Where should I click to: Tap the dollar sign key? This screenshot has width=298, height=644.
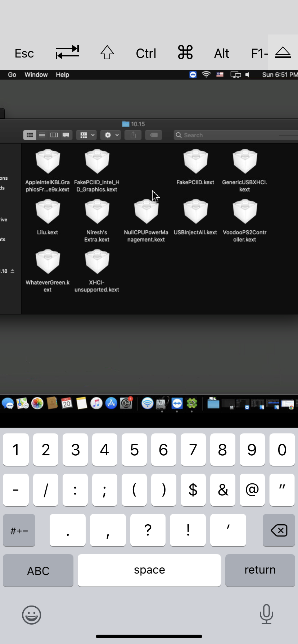(x=193, y=490)
